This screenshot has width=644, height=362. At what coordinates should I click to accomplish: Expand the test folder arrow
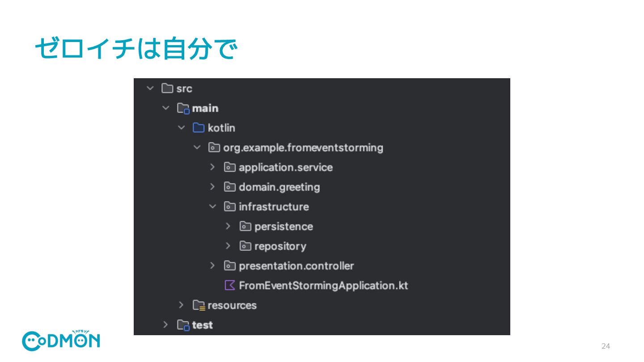[x=165, y=325]
